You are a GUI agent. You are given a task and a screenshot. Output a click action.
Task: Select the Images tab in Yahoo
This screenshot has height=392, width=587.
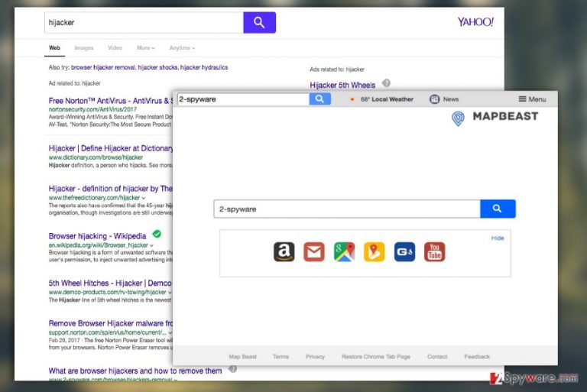84,48
